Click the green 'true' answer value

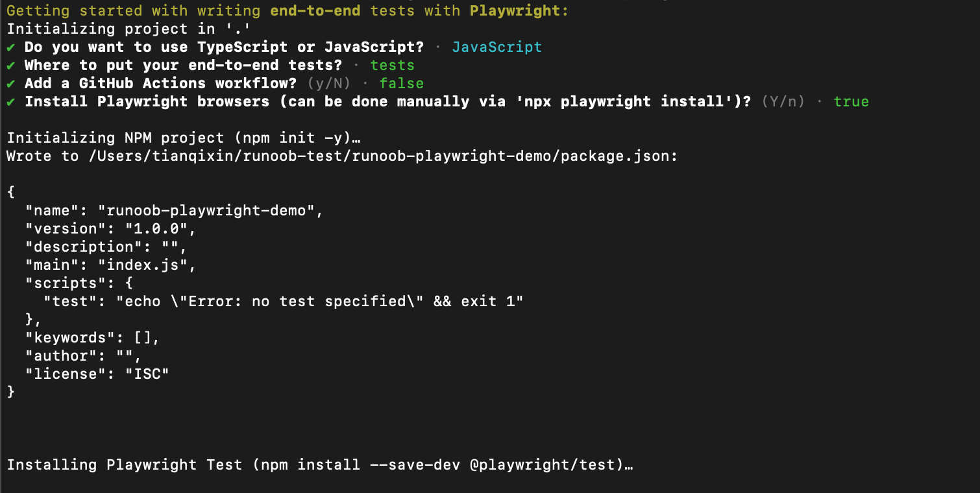click(x=851, y=102)
